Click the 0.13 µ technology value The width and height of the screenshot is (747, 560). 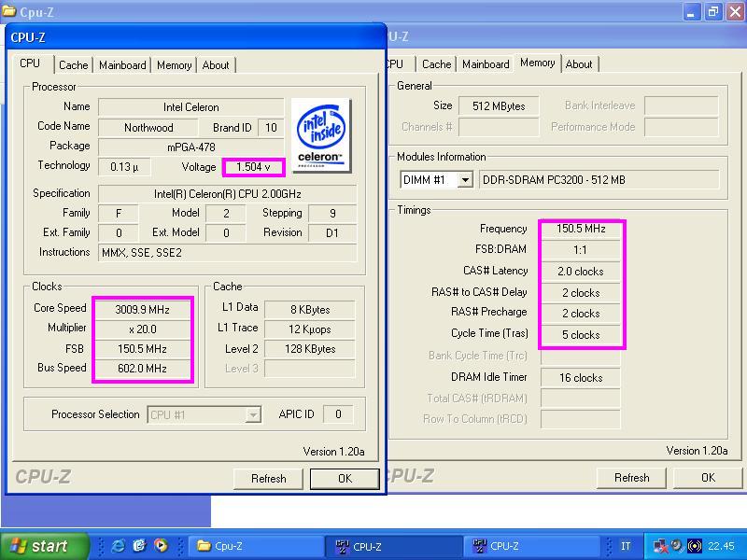point(124,167)
